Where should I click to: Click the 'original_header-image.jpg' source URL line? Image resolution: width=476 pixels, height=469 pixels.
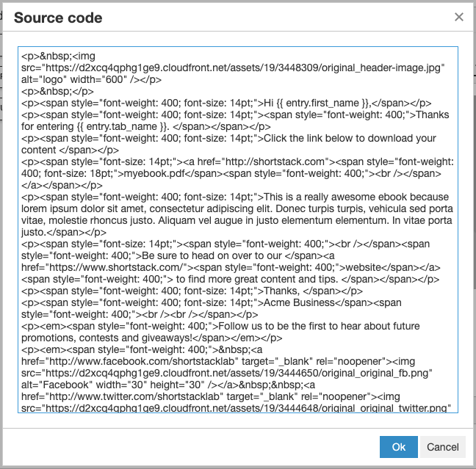233,68
